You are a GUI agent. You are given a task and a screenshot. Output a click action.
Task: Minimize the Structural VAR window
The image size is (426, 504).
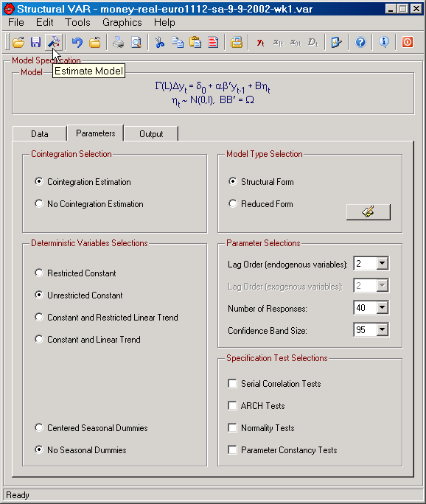(x=391, y=9)
